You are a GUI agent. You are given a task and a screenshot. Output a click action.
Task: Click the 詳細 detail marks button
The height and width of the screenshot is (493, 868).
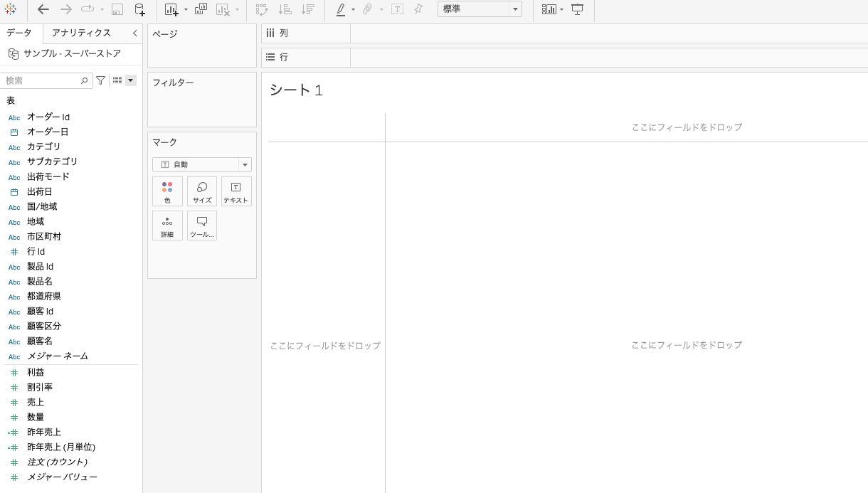click(167, 226)
